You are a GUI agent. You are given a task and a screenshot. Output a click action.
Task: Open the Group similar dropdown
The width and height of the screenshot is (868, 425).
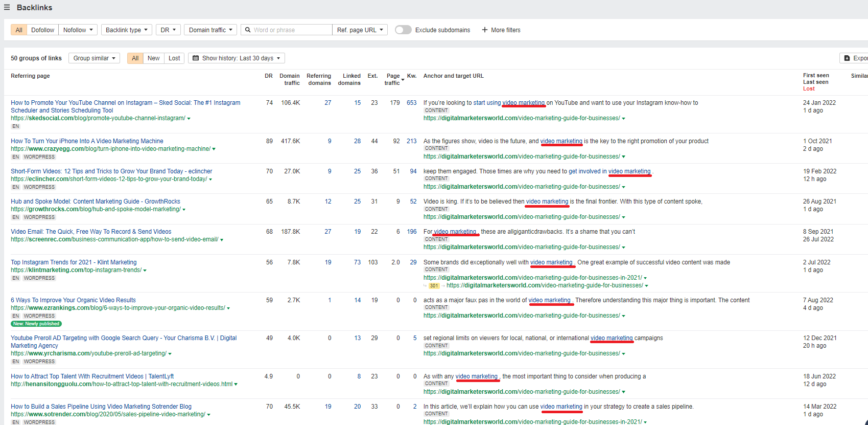pyautogui.click(x=94, y=58)
